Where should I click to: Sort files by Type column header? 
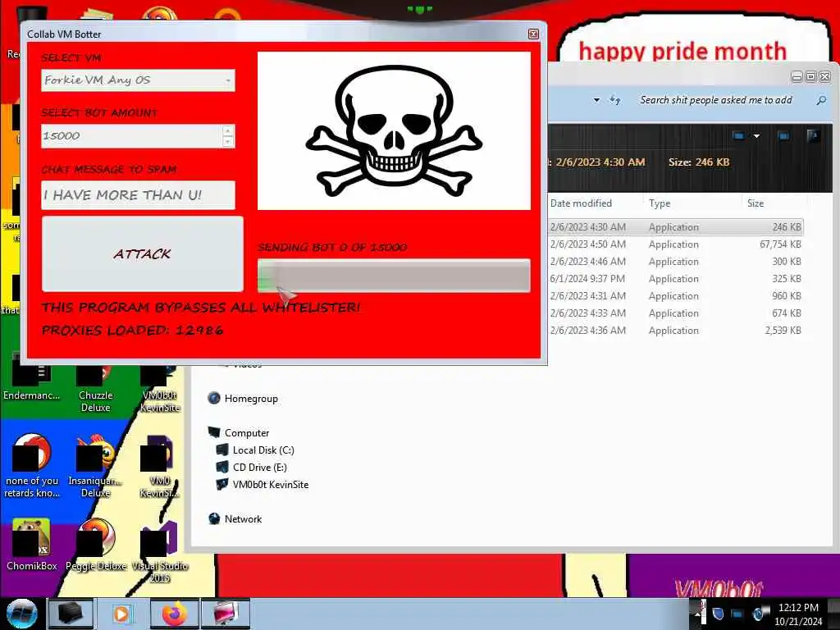pos(660,203)
